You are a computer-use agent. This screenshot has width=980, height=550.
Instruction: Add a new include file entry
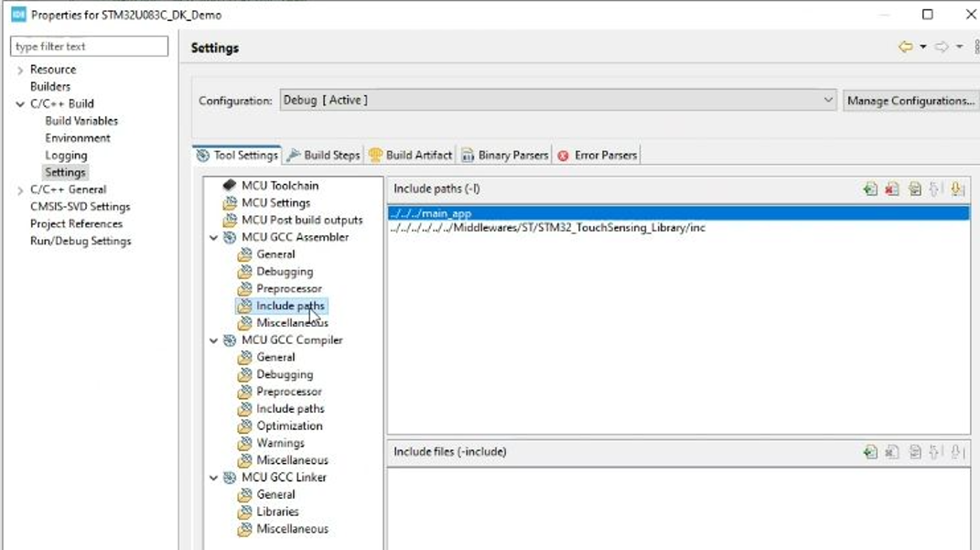tap(869, 451)
